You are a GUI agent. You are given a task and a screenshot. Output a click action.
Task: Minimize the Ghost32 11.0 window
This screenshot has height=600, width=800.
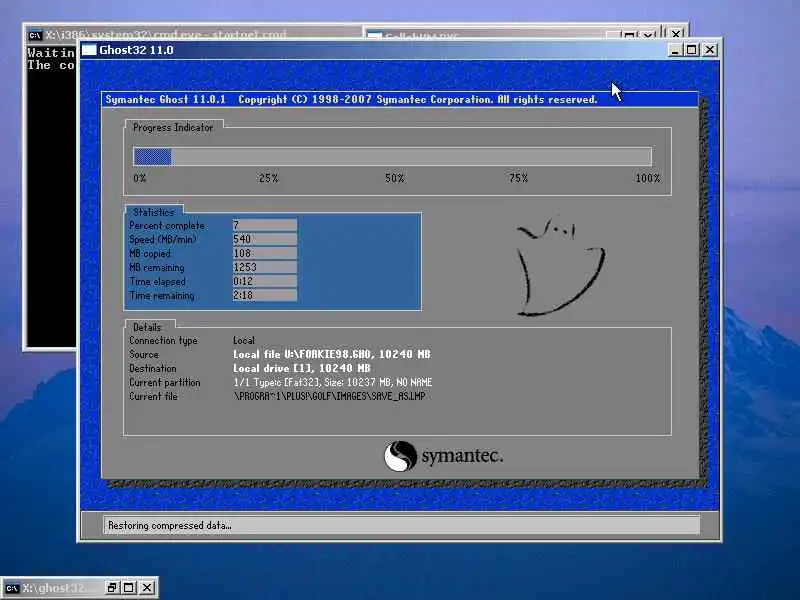pos(675,50)
